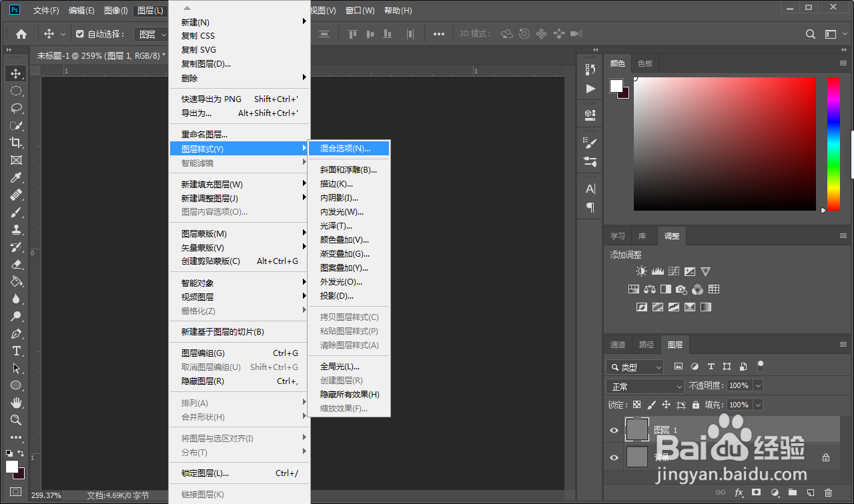
Task: Click 复制图层(D)... menu entry
Action: [240, 64]
